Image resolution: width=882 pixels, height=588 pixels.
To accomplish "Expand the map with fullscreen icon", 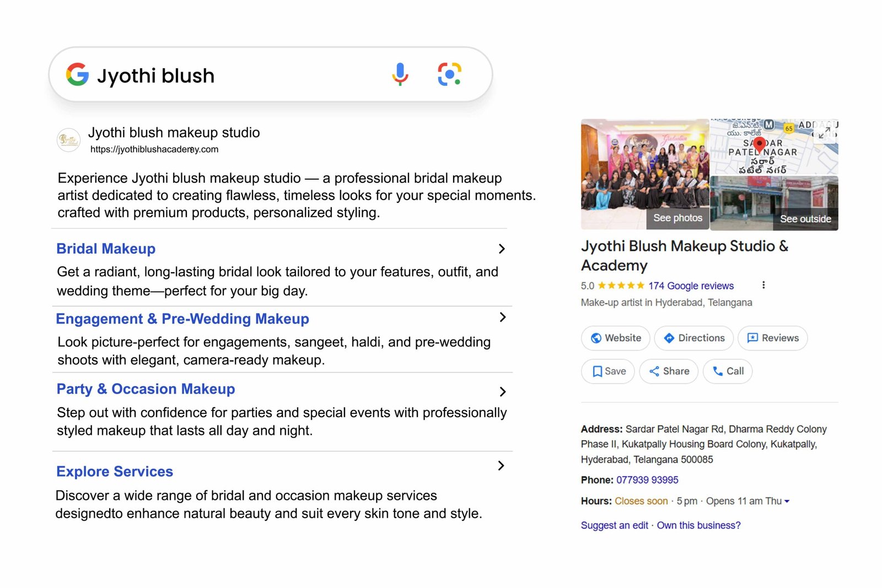I will point(824,132).
